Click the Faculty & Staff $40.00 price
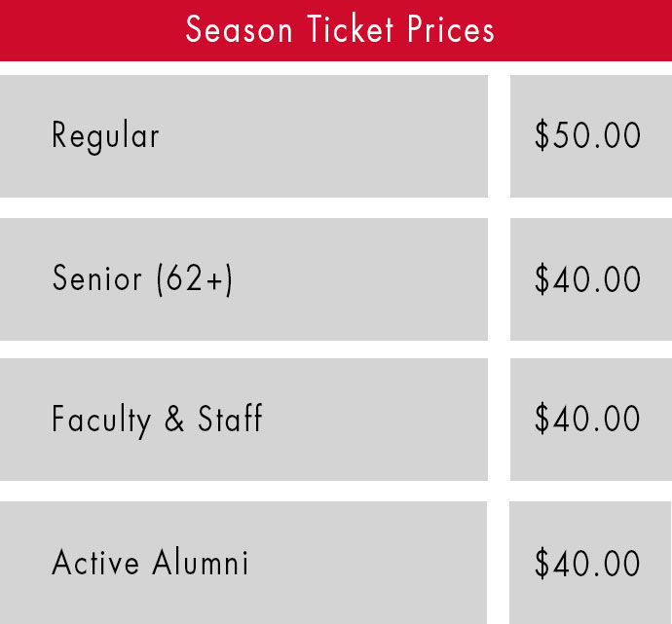This screenshot has width=672, height=624. 591,420
